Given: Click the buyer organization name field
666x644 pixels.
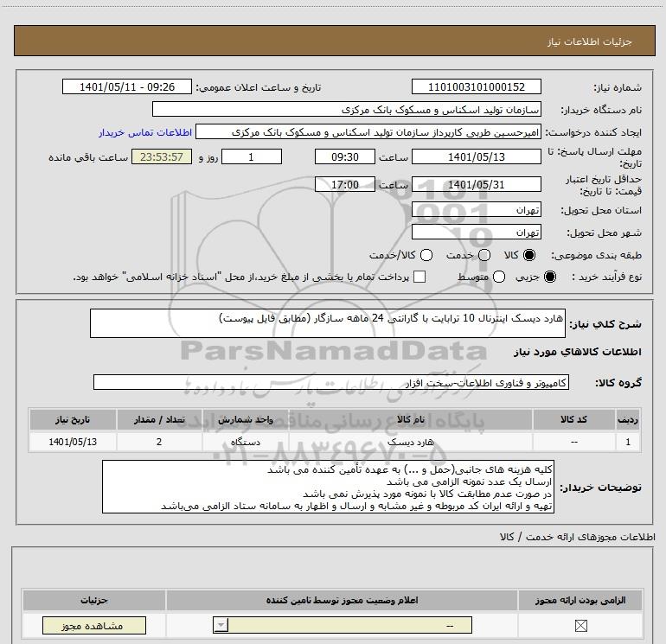Looking at the screenshot, I should (x=347, y=109).
